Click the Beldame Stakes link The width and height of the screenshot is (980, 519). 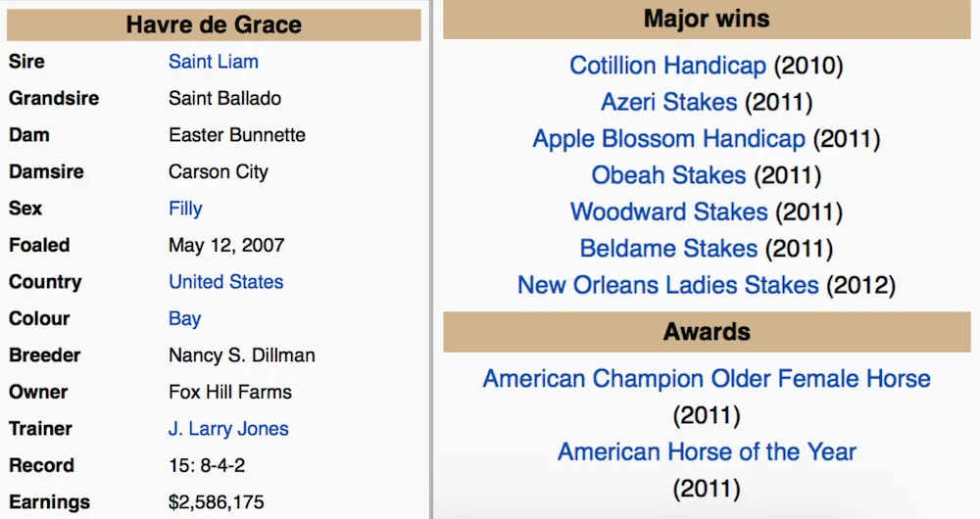click(x=668, y=249)
